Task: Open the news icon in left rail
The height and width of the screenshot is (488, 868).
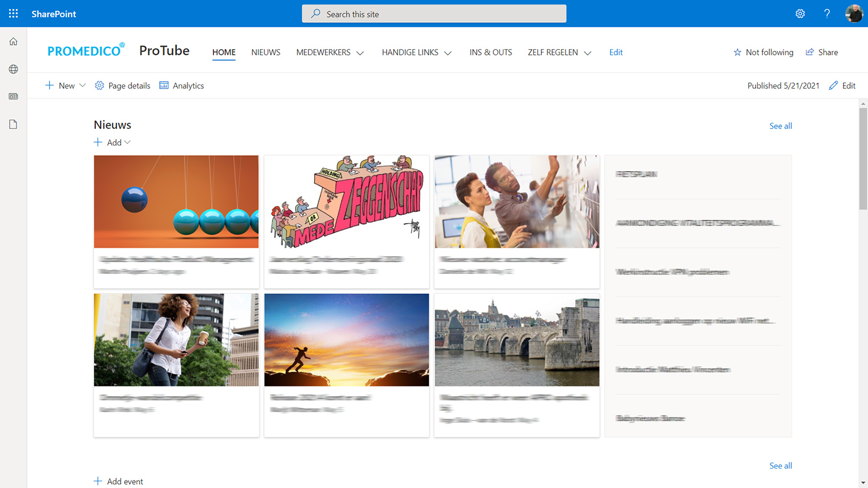Action: (x=13, y=96)
